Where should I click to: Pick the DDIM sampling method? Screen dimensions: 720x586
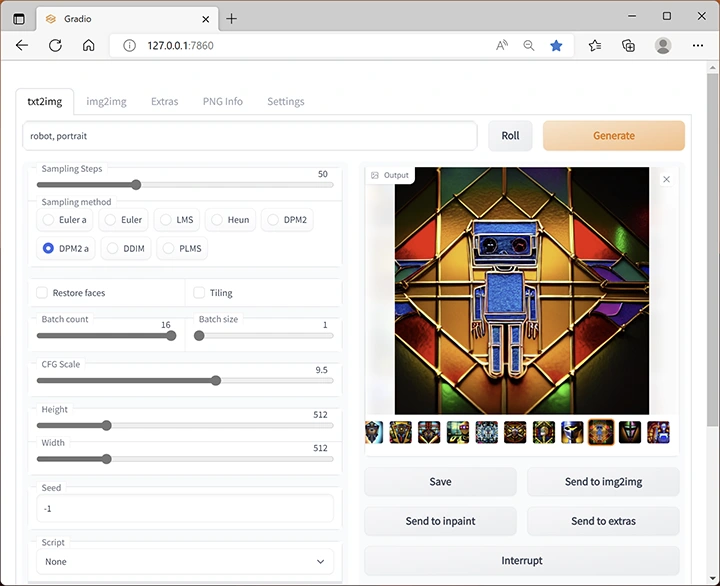click(126, 248)
